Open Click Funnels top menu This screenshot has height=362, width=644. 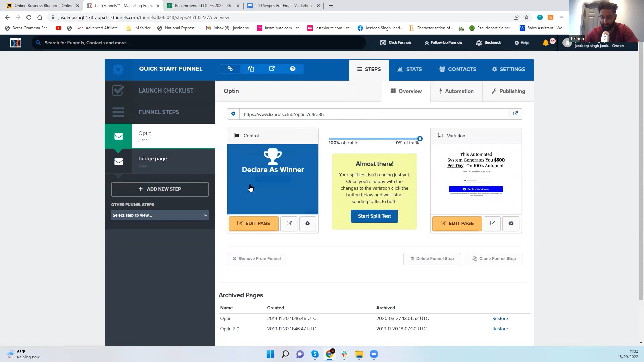pyautogui.click(x=396, y=43)
